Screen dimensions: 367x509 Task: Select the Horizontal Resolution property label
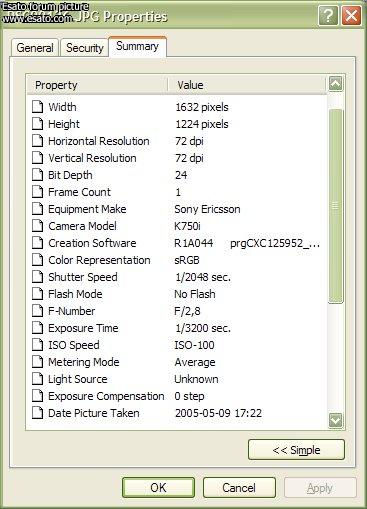[99, 141]
